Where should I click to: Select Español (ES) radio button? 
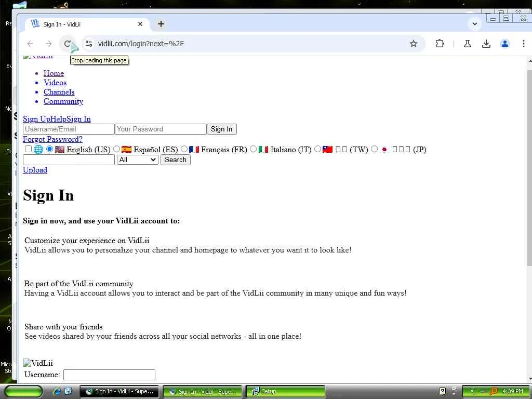[x=116, y=149]
